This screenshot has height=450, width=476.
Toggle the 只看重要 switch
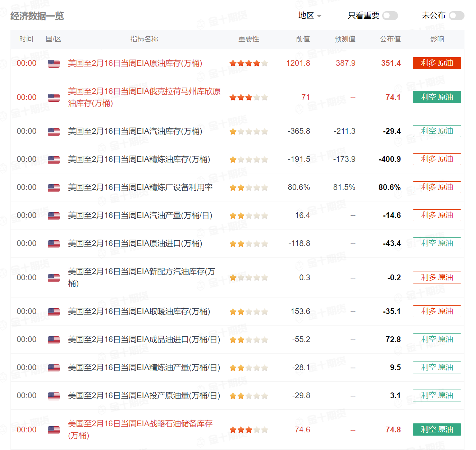pos(390,15)
